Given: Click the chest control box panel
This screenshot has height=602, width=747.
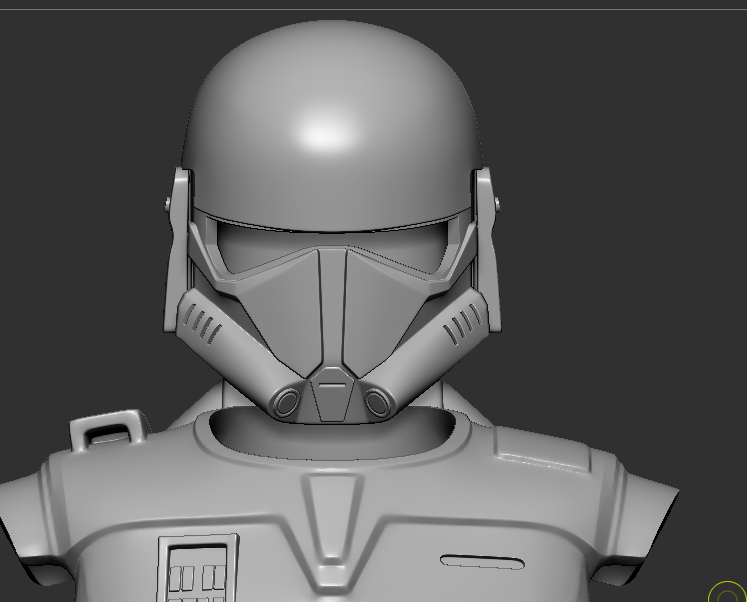Looking at the screenshot, I should (x=199, y=568).
